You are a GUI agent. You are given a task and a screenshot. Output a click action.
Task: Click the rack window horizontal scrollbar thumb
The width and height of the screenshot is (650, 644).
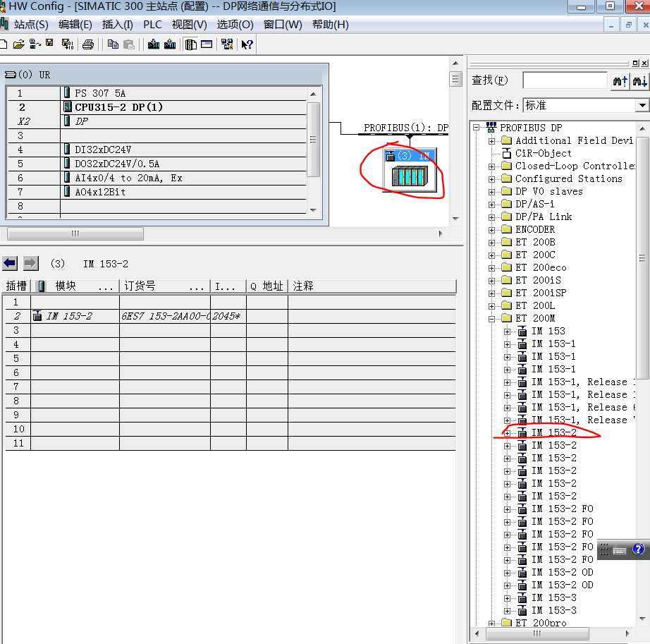coord(75,233)
